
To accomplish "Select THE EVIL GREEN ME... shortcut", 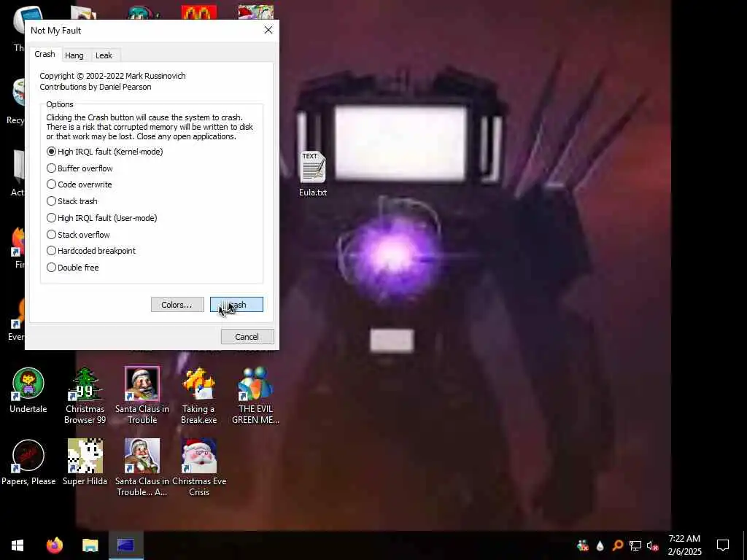I will click(255, 396).
